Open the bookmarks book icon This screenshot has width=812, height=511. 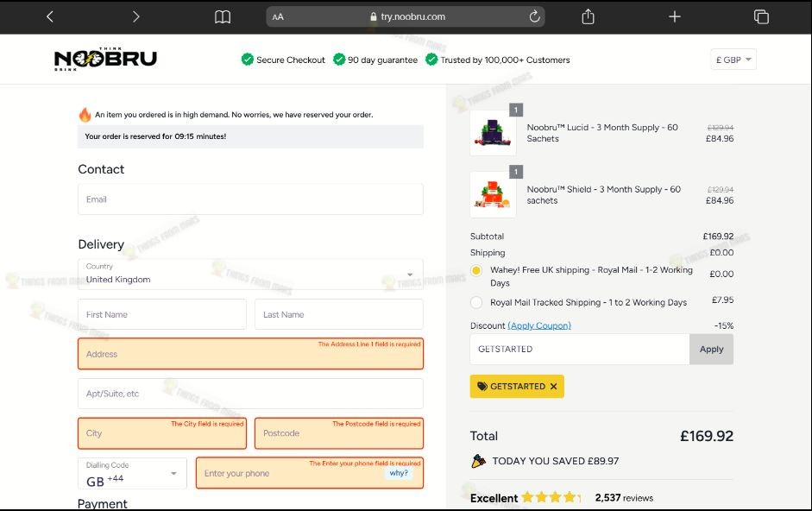pyautogui.click(x=223, y=17)
